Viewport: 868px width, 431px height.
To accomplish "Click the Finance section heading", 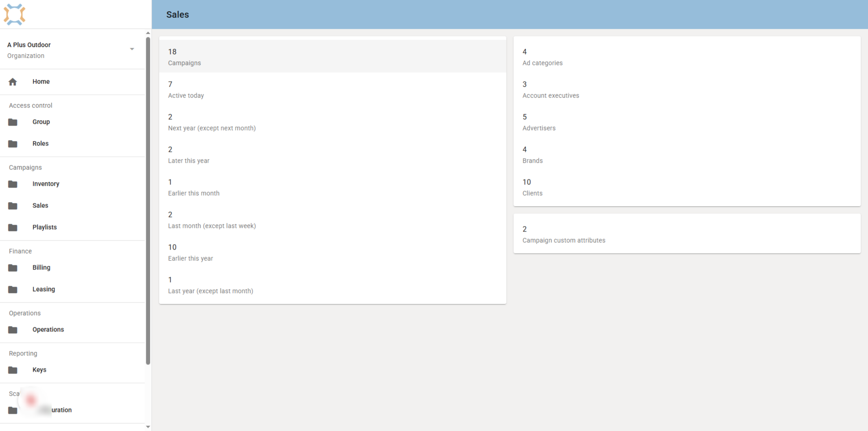I will tap(20, 251).
